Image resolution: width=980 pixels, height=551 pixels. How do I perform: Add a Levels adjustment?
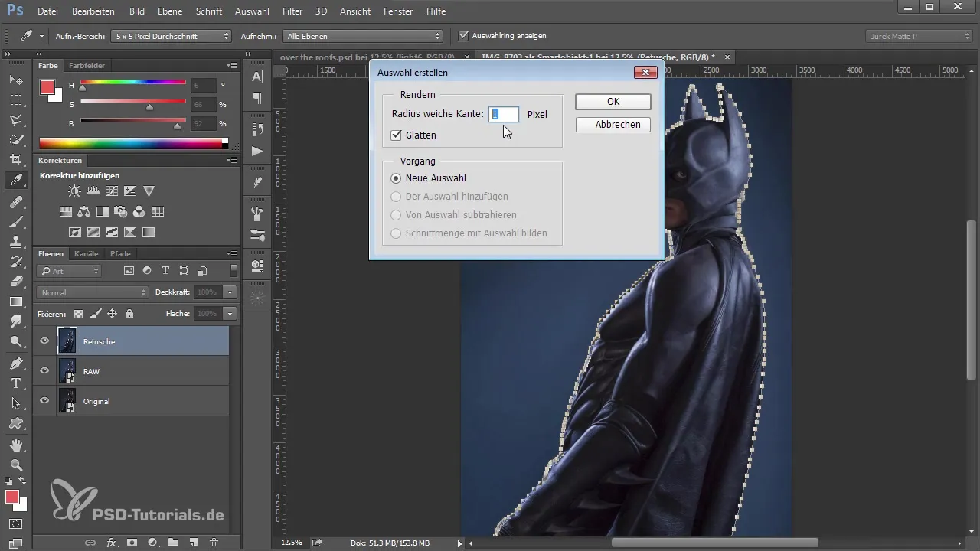pos(93,191)
